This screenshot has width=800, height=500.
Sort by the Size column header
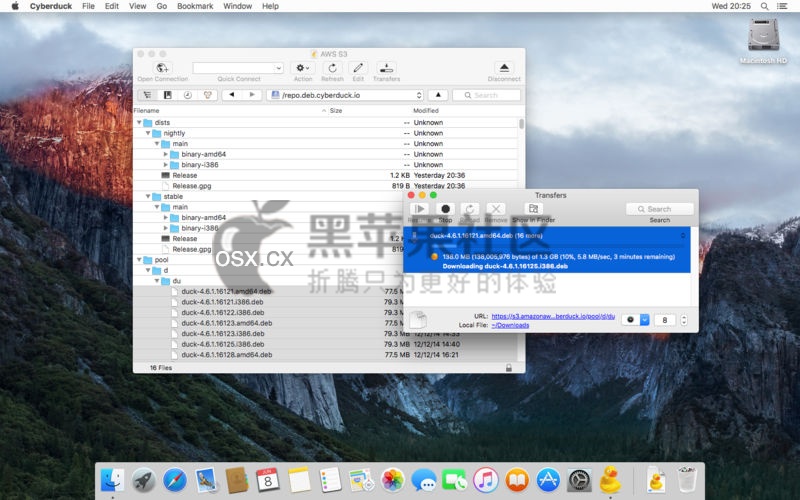336,111
